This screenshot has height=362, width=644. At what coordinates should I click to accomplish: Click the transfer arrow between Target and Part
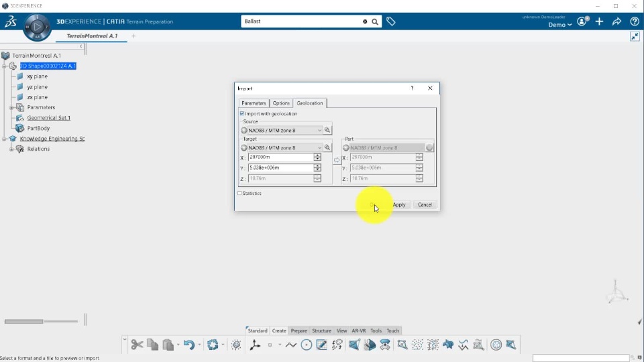coord(337,160)
